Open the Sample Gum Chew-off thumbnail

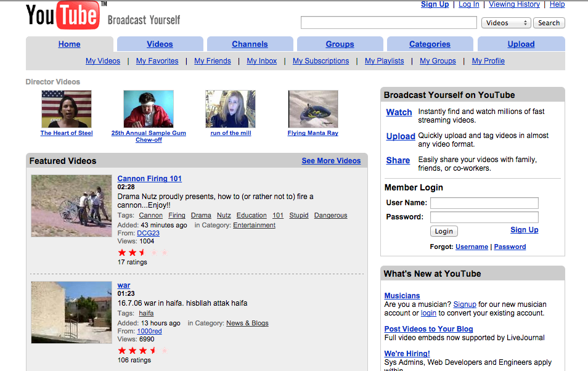[x=149, y=109]
